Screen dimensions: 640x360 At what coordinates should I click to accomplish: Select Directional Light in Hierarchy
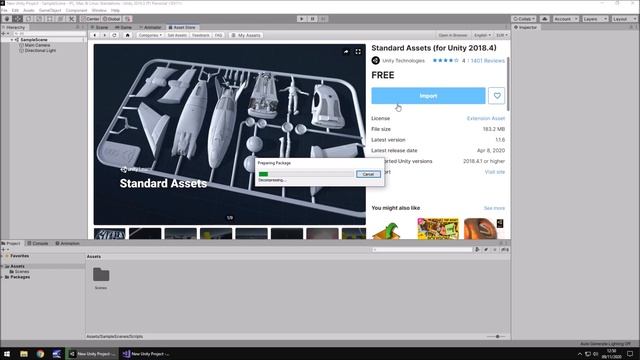coord(40,51)
